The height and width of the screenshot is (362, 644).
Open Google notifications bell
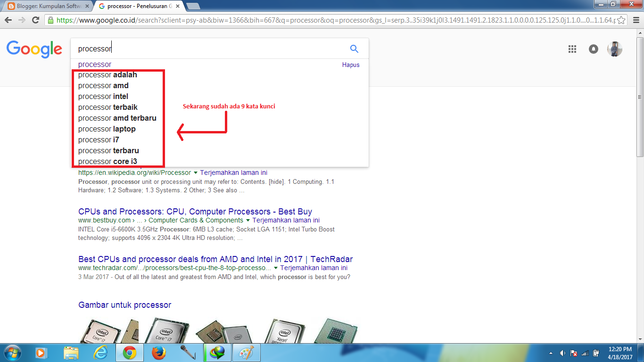594,49
